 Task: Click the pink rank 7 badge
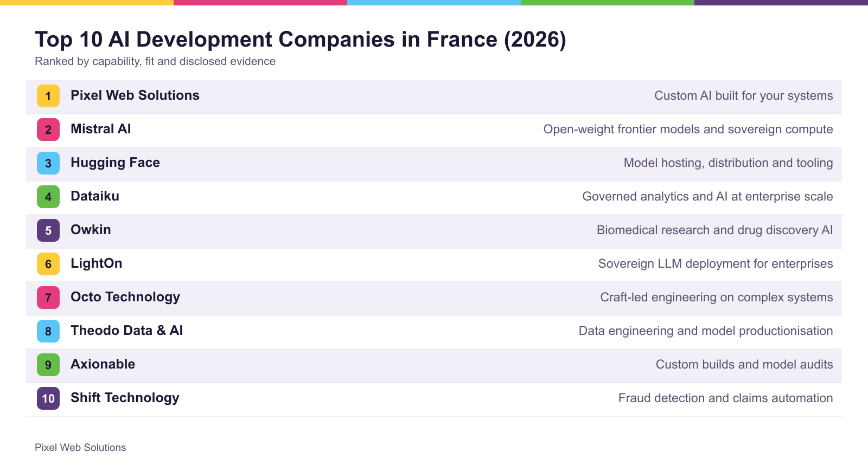tap(48, 298)
